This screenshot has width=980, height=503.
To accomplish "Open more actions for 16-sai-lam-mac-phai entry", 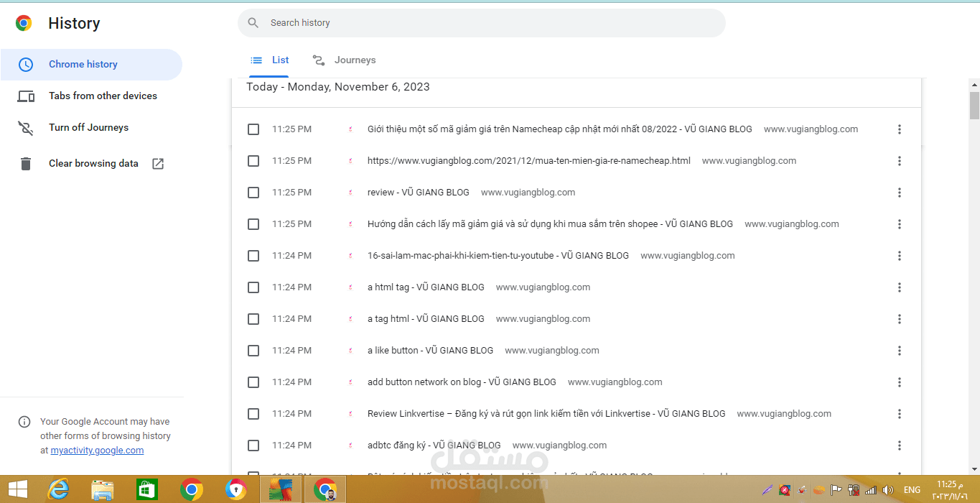I will (x=899, y=256).
